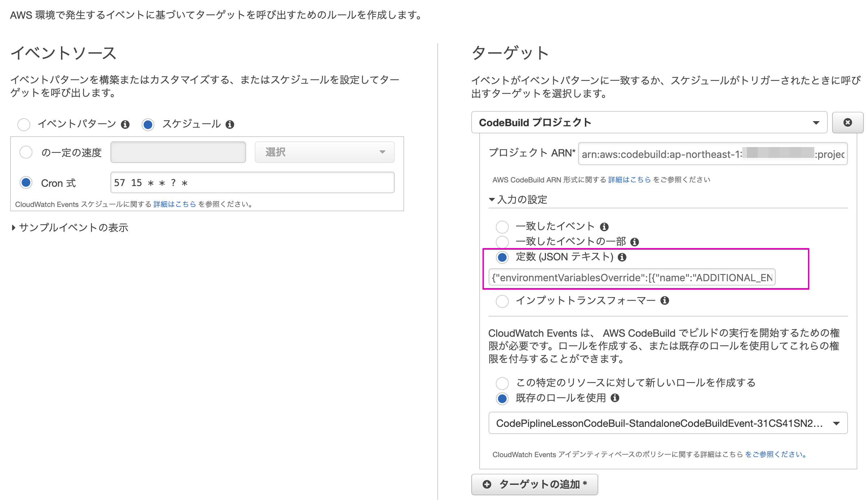Click into the Cron 式 text field
866x504 pixels.
(x=252, y=182)
